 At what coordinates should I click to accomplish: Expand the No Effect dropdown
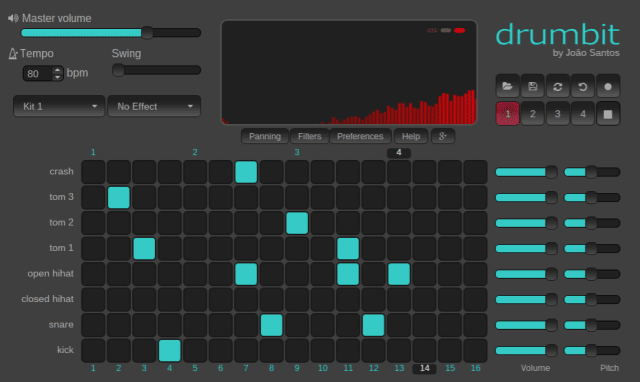(154, 106)
